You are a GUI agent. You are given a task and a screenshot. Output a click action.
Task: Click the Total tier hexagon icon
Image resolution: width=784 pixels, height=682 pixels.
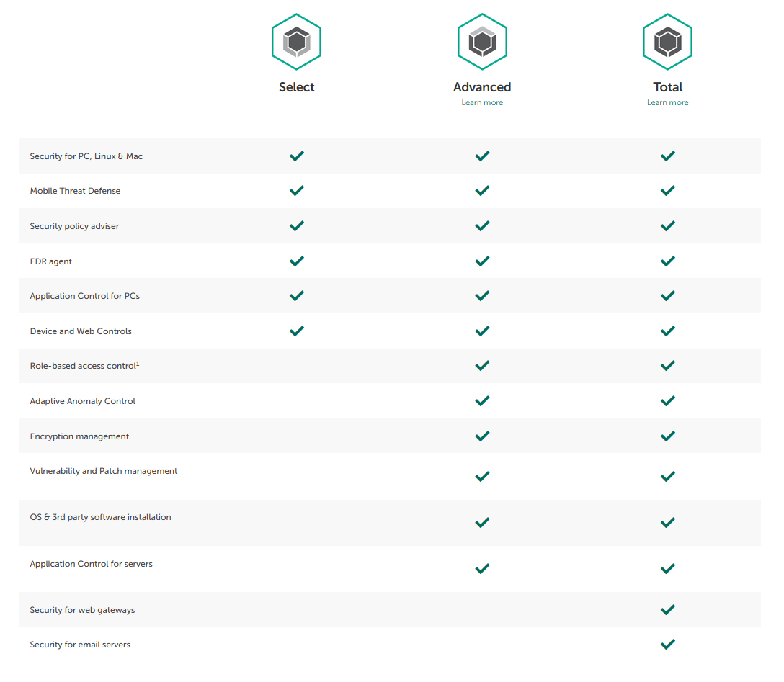click(667, 42)
